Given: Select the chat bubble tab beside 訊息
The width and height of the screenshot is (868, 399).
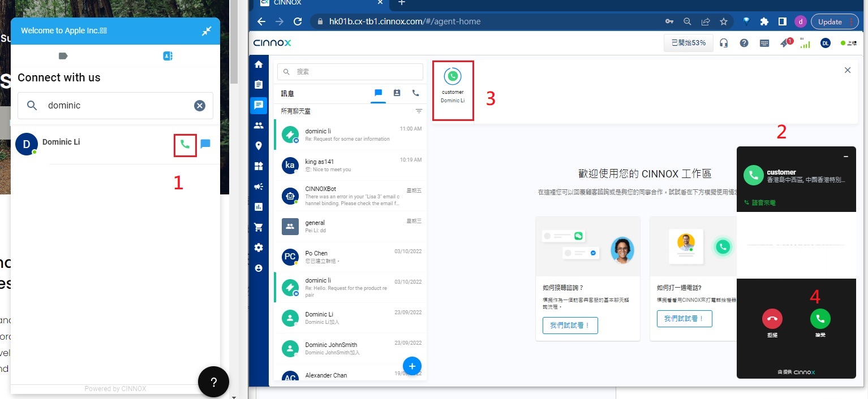Looking at the screenshot, I should click(378, 93).
